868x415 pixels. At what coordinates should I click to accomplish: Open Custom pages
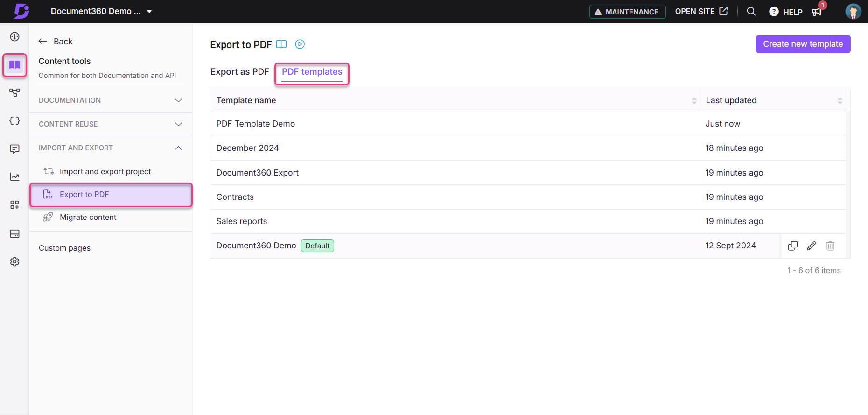(64, 248)
